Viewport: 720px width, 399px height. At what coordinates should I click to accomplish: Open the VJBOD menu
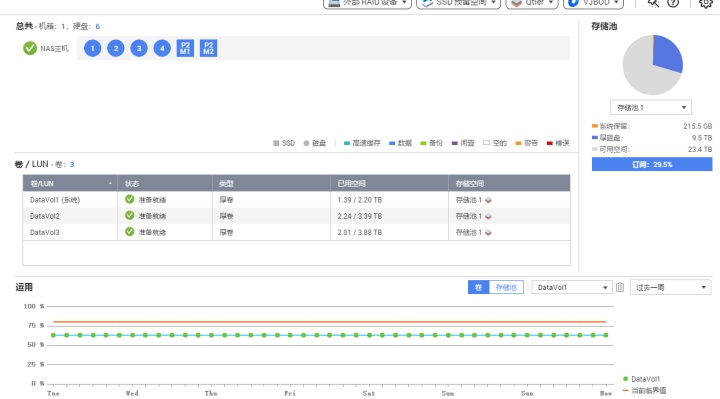tap(593, 3)
